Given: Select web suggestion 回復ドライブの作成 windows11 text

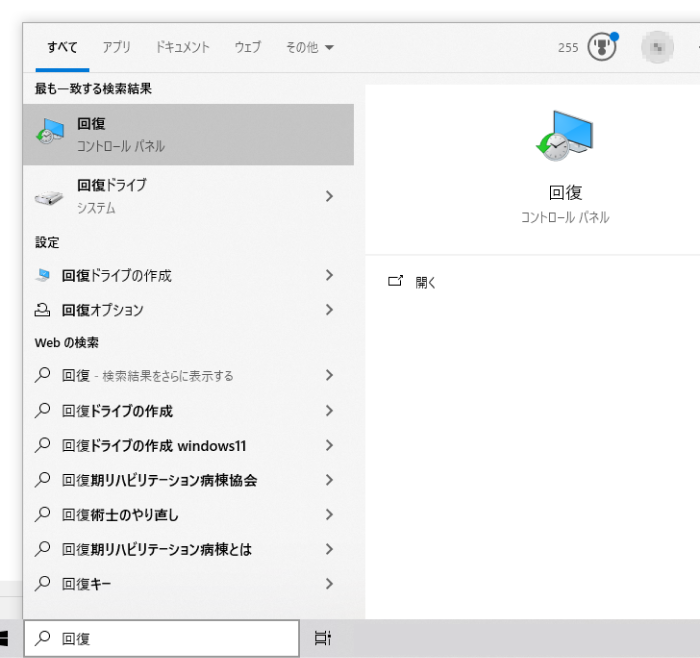Looking at the screenshot, I should point(154,446).
